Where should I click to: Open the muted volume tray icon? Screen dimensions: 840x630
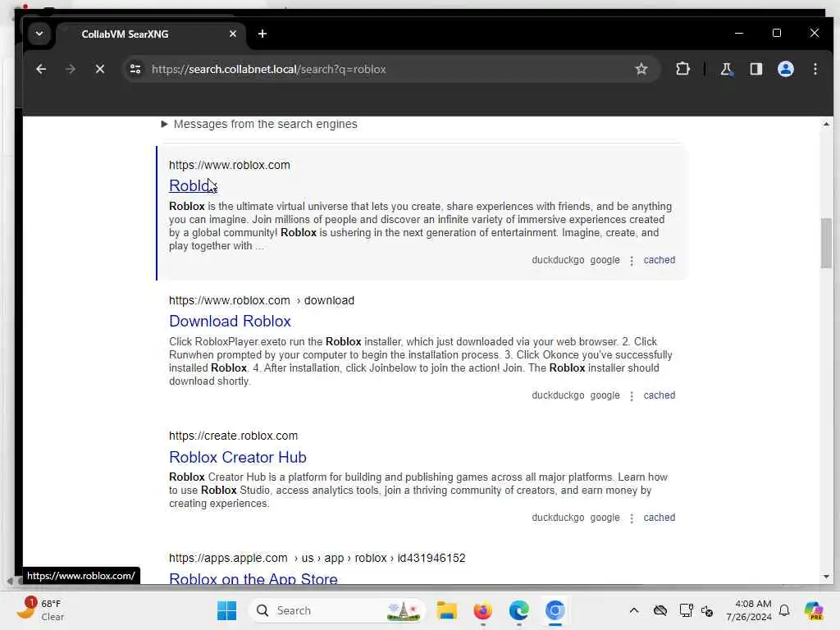[707, 610]
